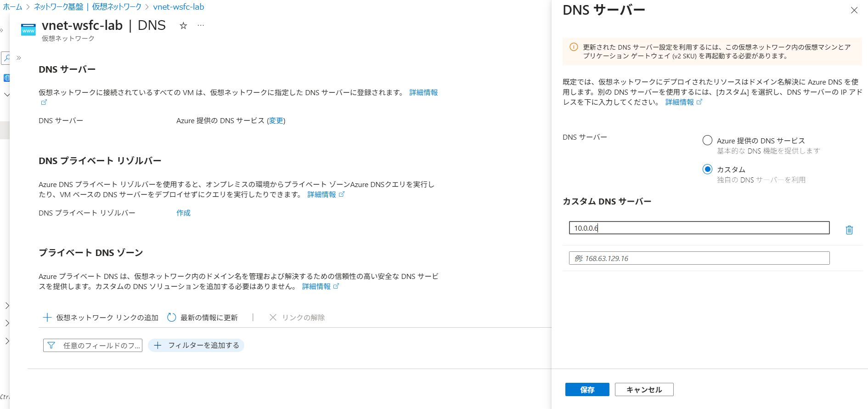Click フィルターを追加する button
The image size is (868, 409).
point(196,346)
